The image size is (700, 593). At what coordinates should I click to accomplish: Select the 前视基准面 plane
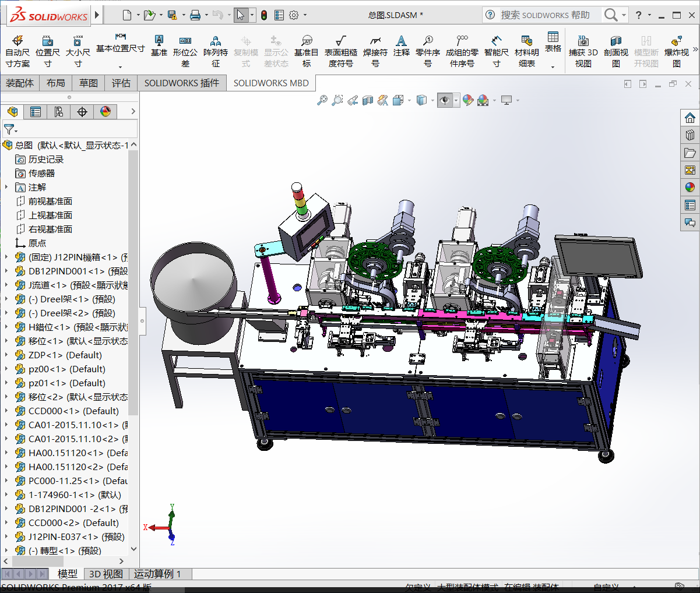click(50, 201)
